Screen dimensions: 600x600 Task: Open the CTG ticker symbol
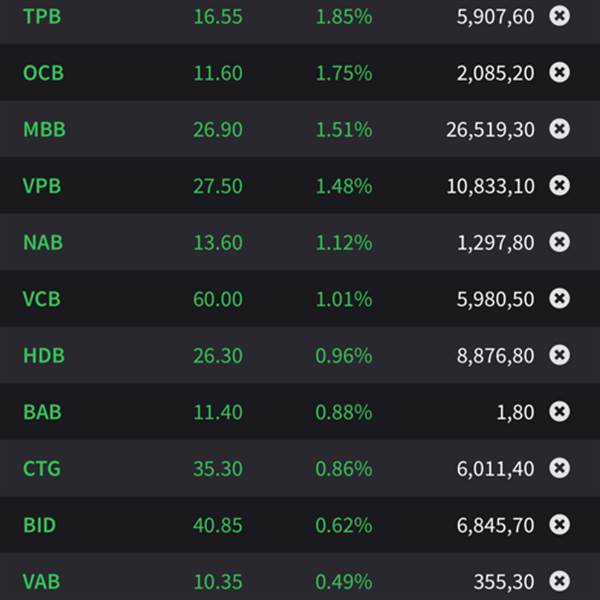pyautogui.click(x=41, y=468)
